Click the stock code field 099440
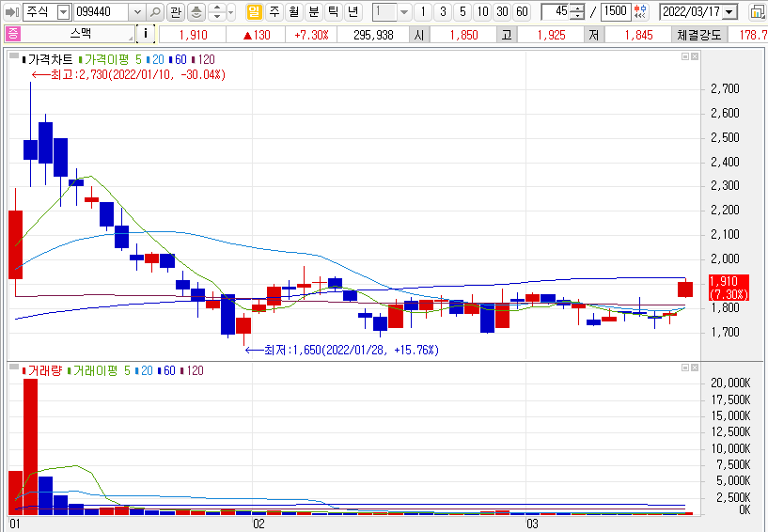 coord(102,12)
